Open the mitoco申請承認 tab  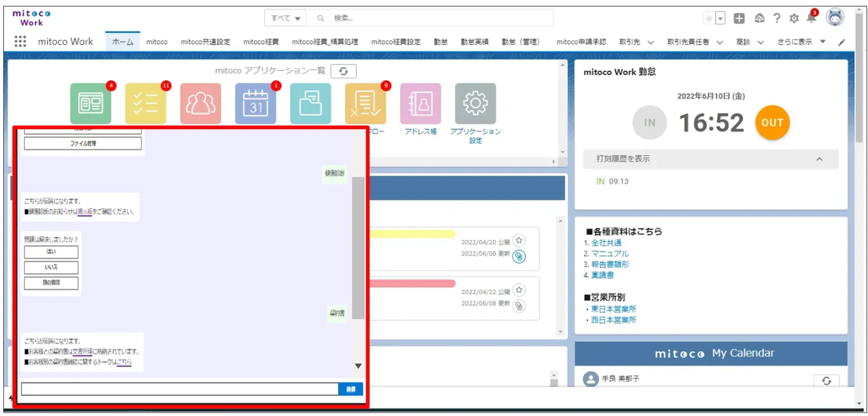tap(581, 42)
